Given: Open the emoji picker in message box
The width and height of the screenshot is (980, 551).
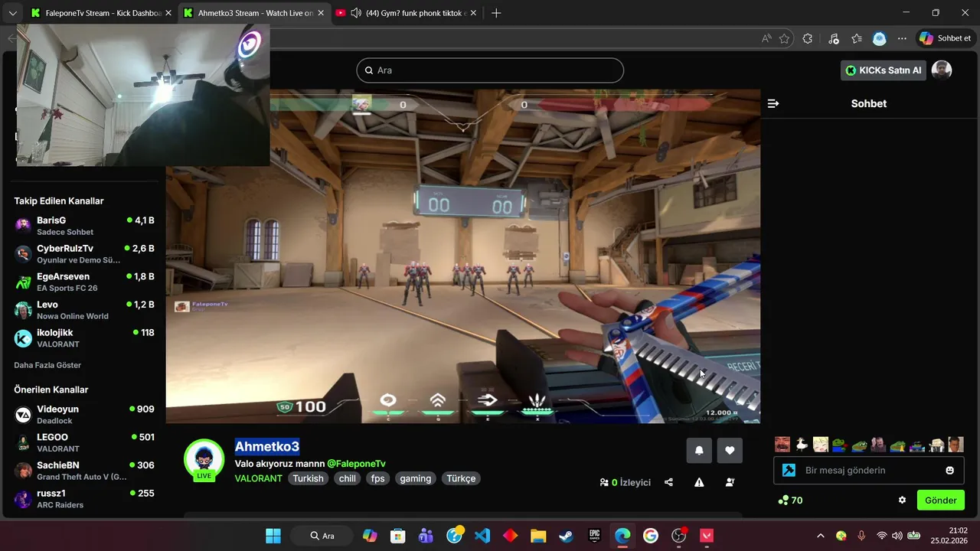Looking at the screenshot, I should tap(950, 471).
